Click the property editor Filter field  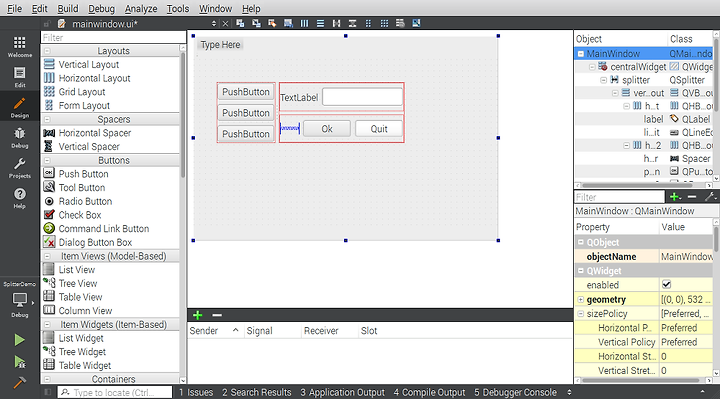coord(619,197)
